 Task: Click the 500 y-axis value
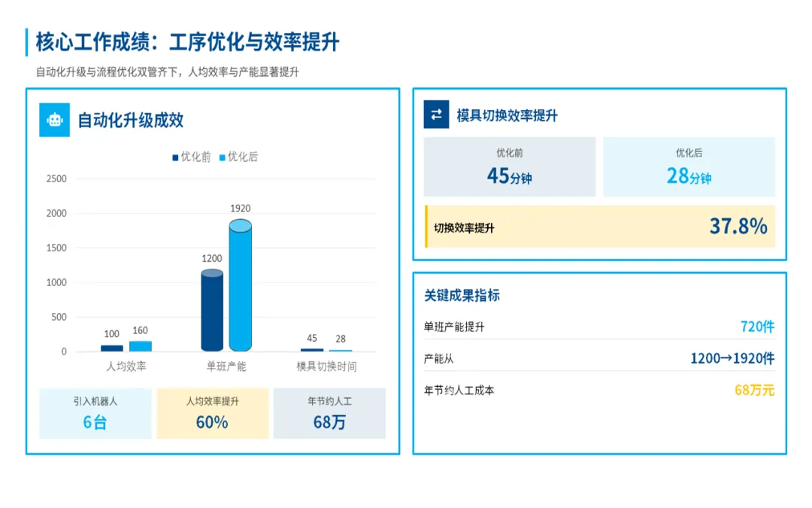[x=59, y=317]
